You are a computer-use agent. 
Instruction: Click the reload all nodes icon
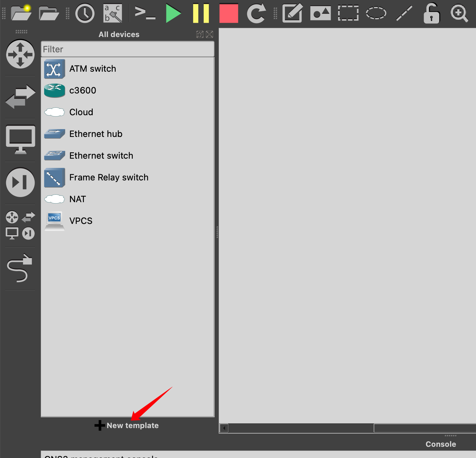[x=256, y=14]
